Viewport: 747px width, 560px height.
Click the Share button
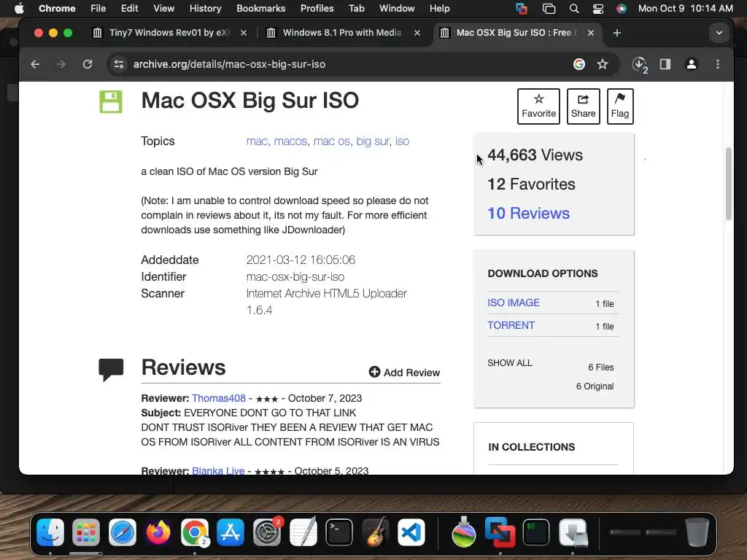583,106
